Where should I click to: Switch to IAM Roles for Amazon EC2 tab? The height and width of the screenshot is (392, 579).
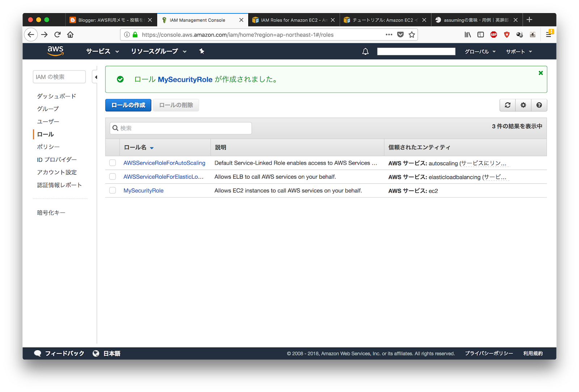coord(293,20)
